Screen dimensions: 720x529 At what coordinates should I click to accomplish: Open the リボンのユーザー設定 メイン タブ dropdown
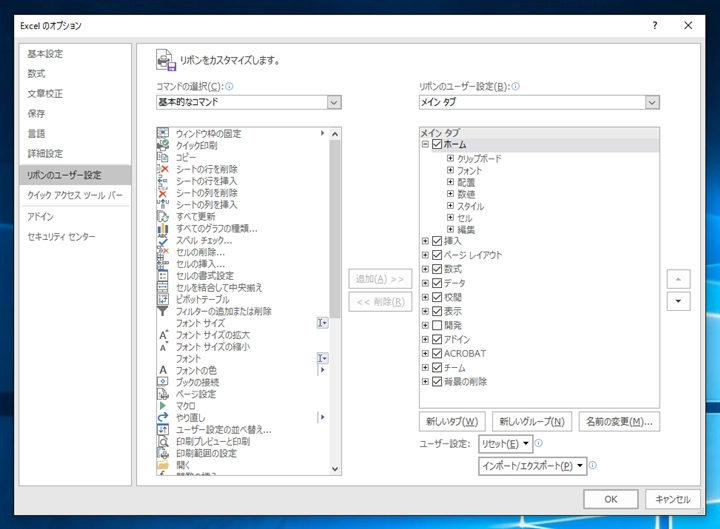click(652, 102)
